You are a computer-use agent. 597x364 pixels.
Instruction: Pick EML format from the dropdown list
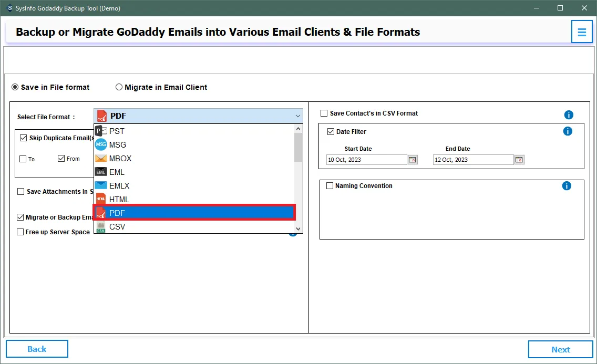point(117,172)
